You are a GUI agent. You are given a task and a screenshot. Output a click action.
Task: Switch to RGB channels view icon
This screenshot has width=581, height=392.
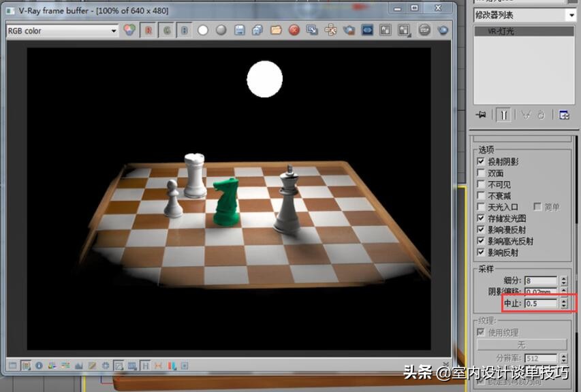point(129,31)
